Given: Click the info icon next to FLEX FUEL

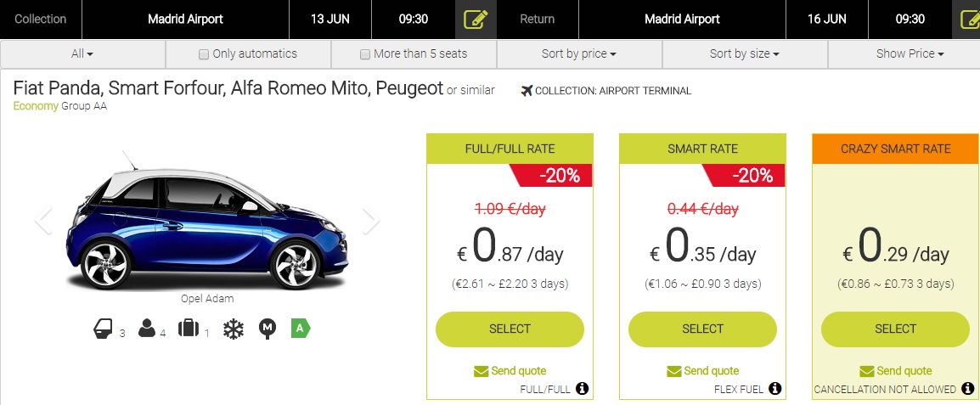Looking at the screenshot, I should pos(774,389).
